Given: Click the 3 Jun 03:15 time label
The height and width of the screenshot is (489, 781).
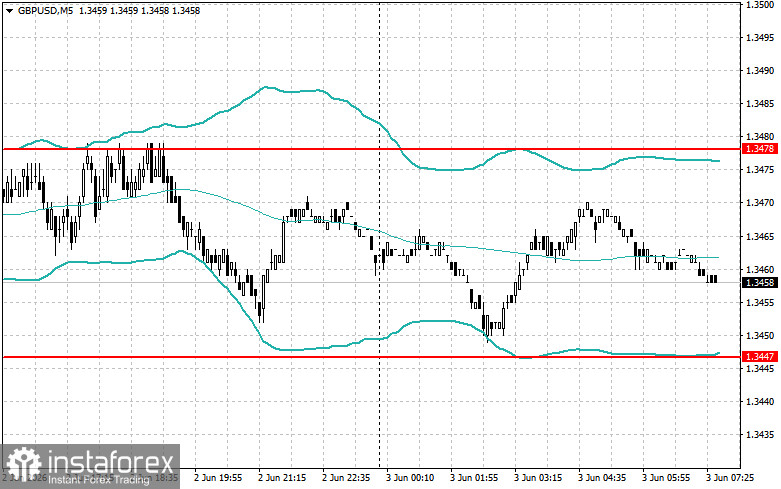Looking at the screenshot, I should tap(538, 478).
